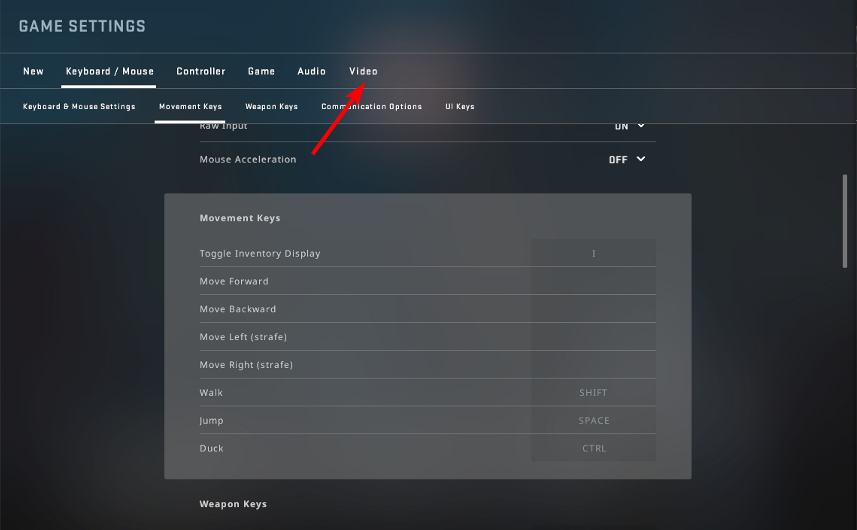Viewport: 857px width, 530px height.
Task: Click the Jump row label
Action: click(211, 421)
